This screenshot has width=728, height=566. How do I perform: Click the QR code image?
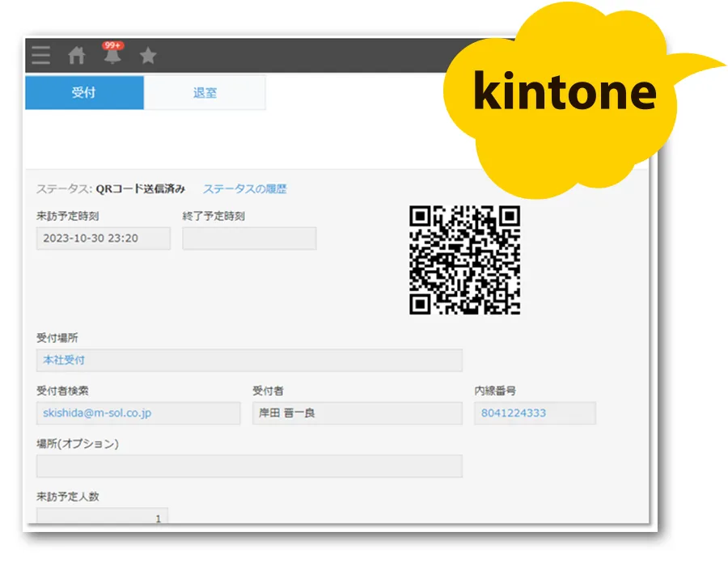[464, 260]
